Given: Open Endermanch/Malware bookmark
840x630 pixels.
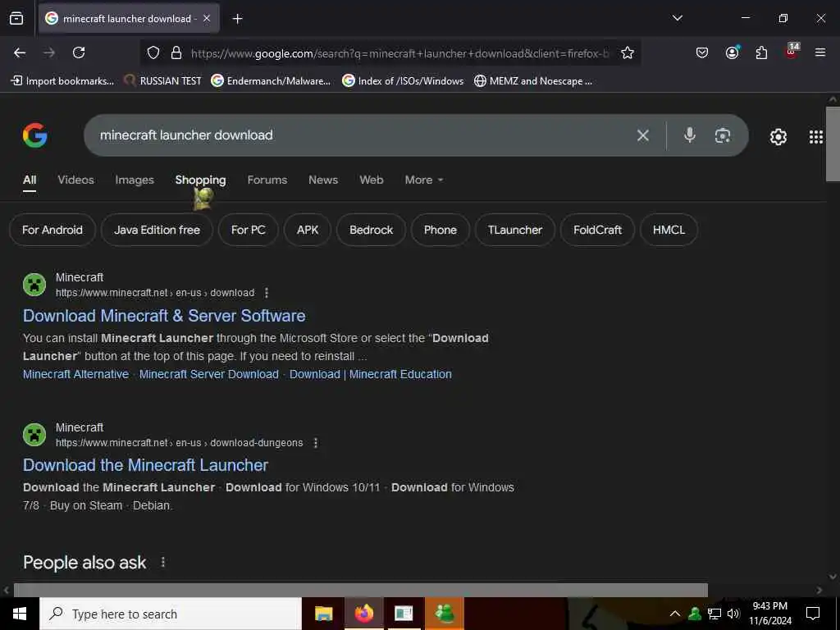Looking at the screenshot, I should click(x=271, y=81).
